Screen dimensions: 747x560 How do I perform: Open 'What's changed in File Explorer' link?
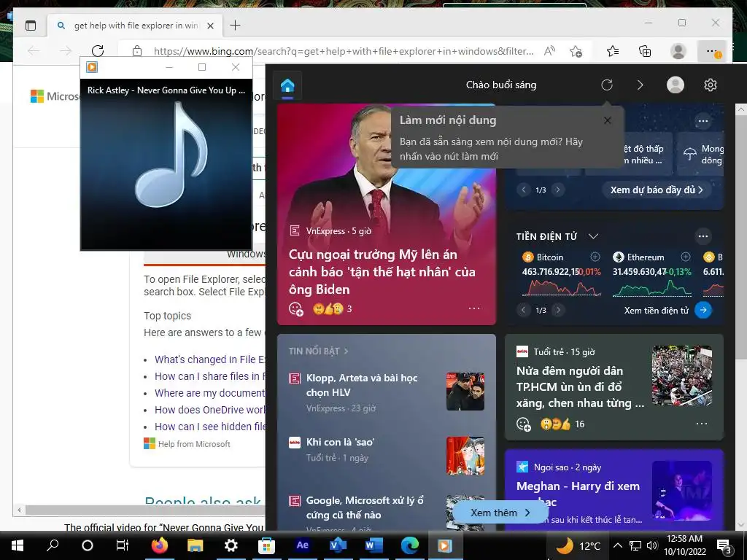click(209, 359)
